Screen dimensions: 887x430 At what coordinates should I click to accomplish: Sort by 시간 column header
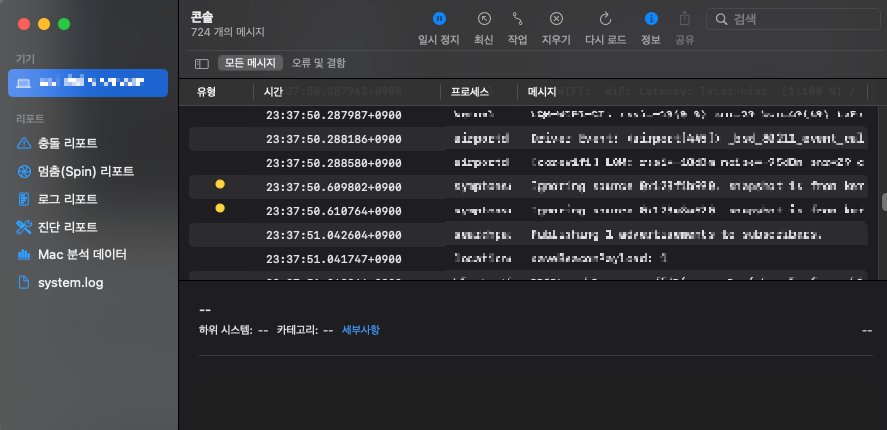point(273,92)
